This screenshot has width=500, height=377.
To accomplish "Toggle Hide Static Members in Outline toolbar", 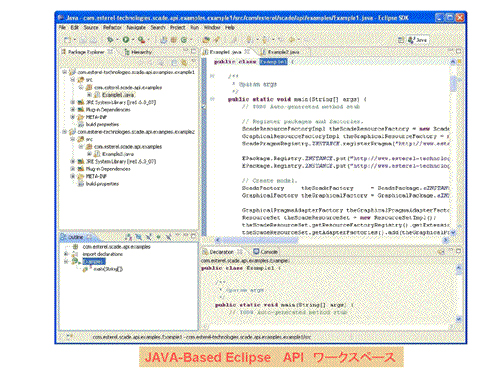I will click(x=149, y=237).
